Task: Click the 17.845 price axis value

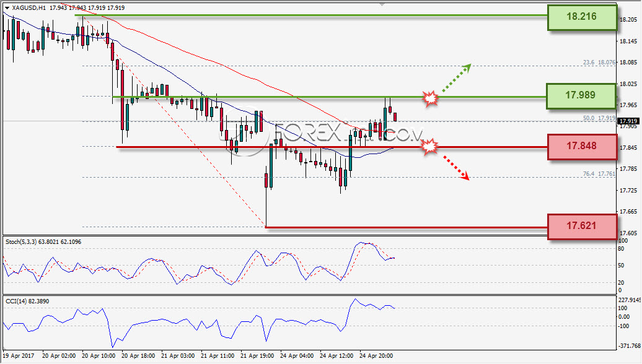Action: pyautogui.click(x=628, y=148)
